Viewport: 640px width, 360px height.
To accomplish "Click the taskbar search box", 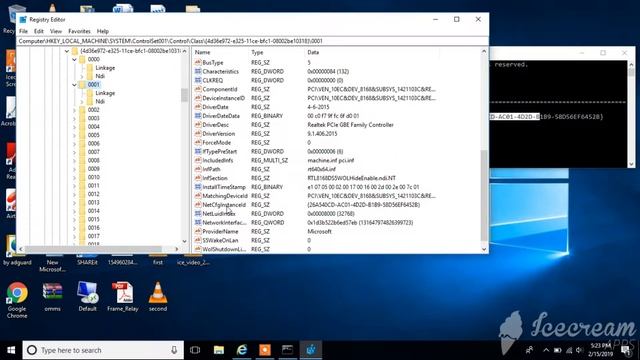I will pos(103,350).
